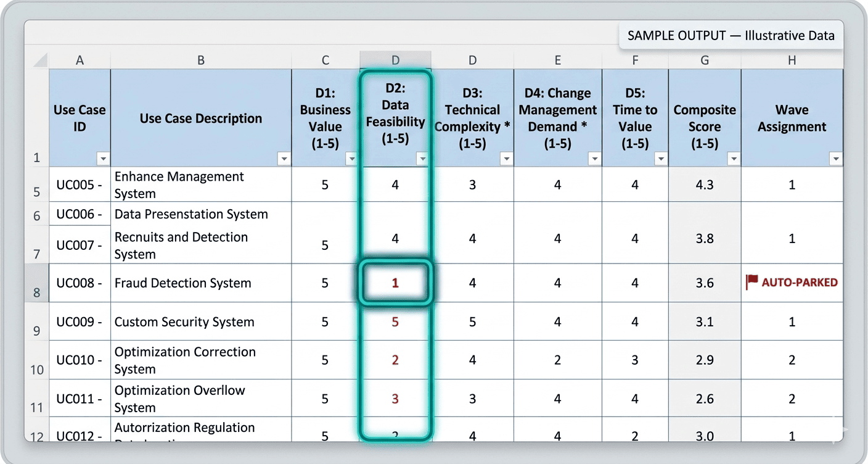Select row 10 header number

click(36, 360)
